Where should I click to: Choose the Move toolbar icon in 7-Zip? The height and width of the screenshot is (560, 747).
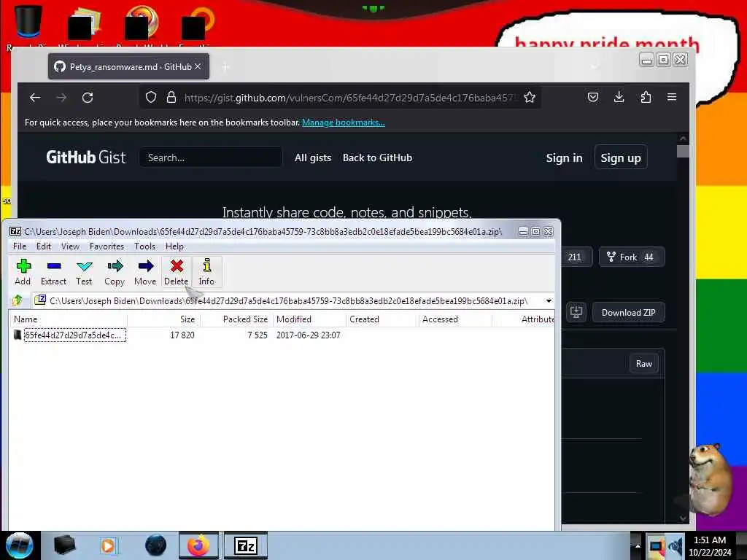click(x=145, y=273)
